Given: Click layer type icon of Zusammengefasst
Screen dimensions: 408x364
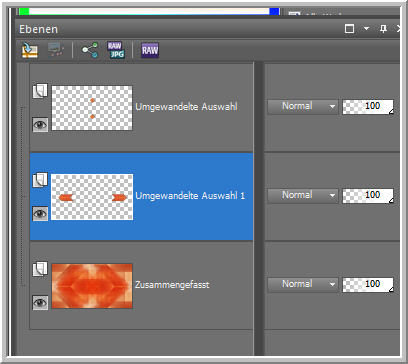Looking at the screenshot, I should click(x=40, y=269).
